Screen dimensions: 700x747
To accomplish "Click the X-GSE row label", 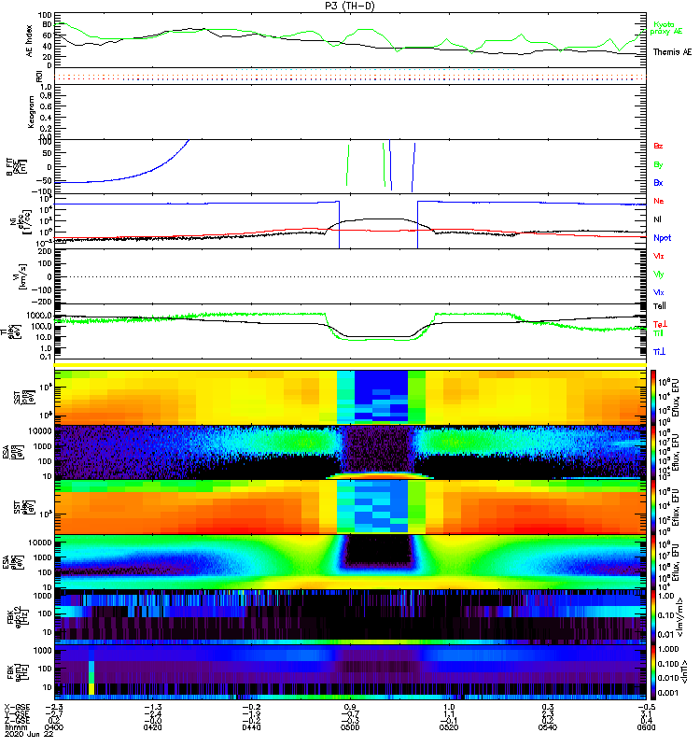I will [x=17, y=707].
